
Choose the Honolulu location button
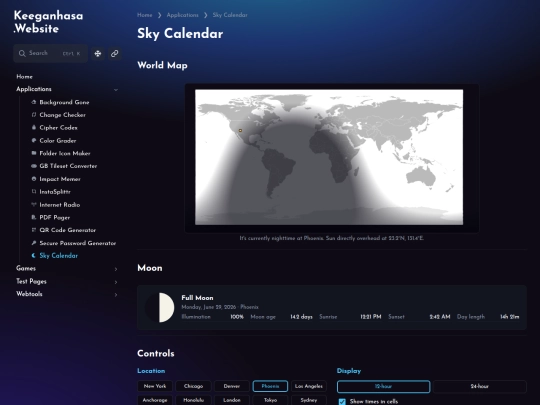tap(193, 400)
